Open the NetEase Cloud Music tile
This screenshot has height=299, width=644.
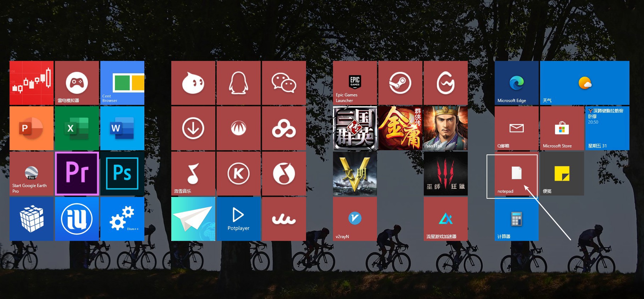tap(284, 174)
